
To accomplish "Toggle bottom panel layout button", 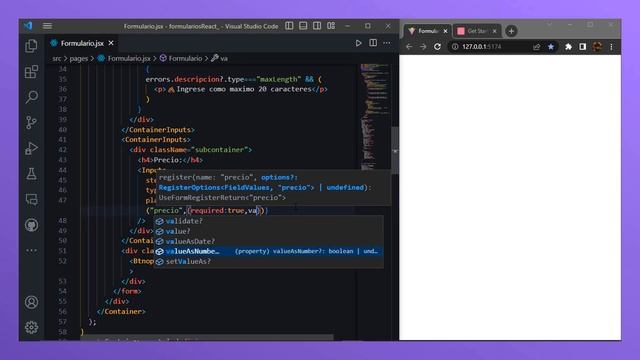I will click(303, 26).
